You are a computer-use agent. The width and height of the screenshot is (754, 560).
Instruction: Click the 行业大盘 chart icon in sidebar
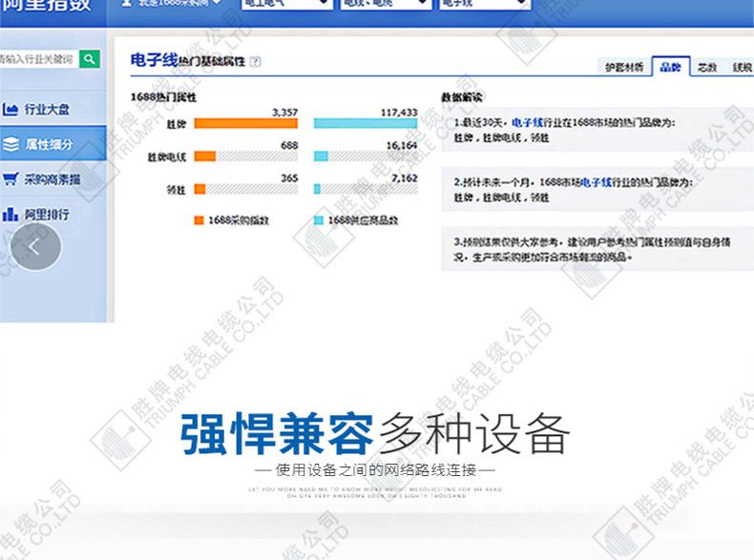[x=10, y=110]
